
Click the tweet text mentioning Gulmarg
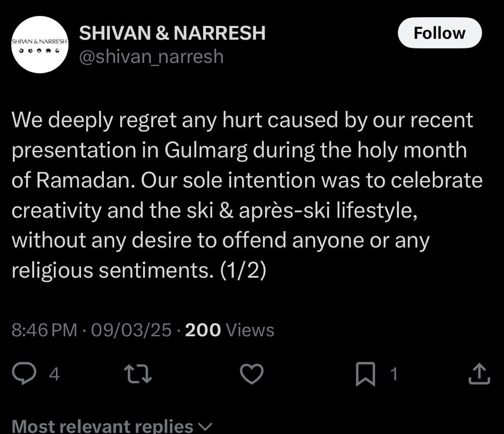click(x=238, y=150)
